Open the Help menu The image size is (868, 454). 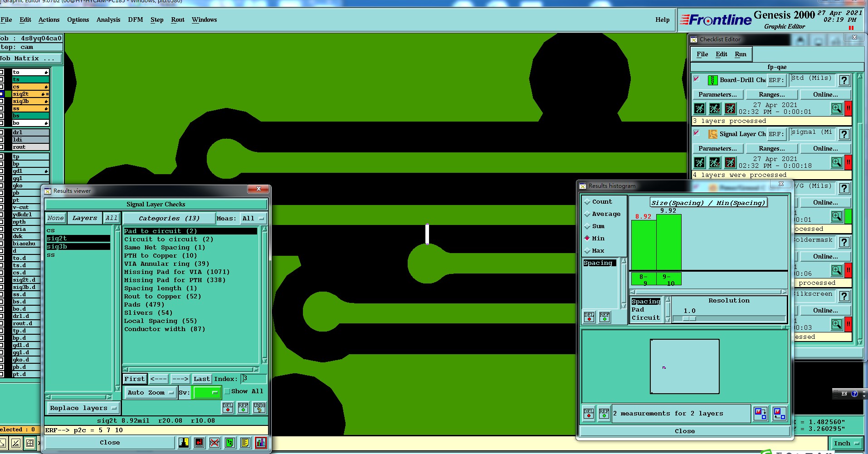point(663,20)
